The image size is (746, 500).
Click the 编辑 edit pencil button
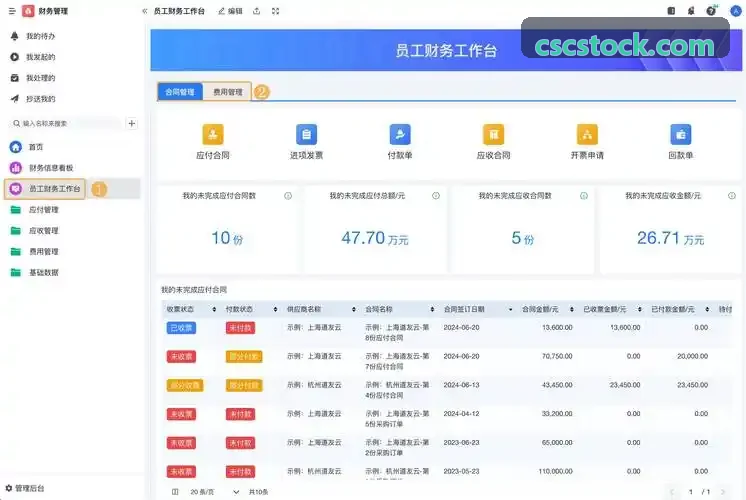click(230, 11)
